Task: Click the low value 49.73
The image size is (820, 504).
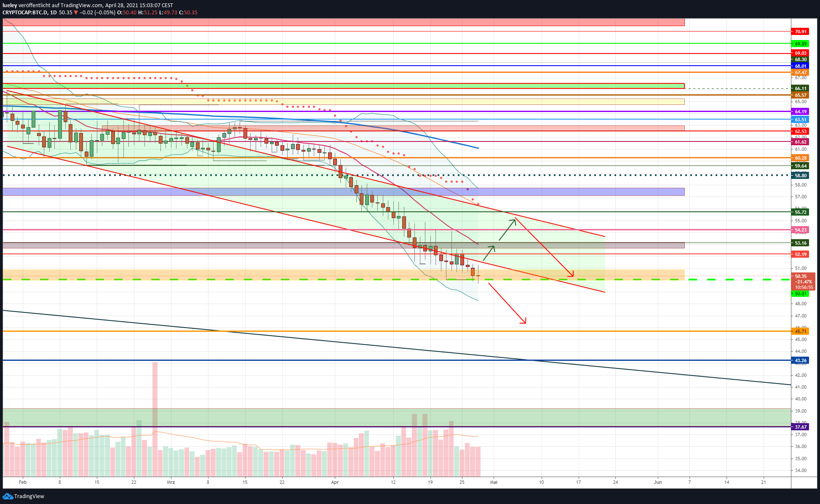Action: click(x=170, y=13)
